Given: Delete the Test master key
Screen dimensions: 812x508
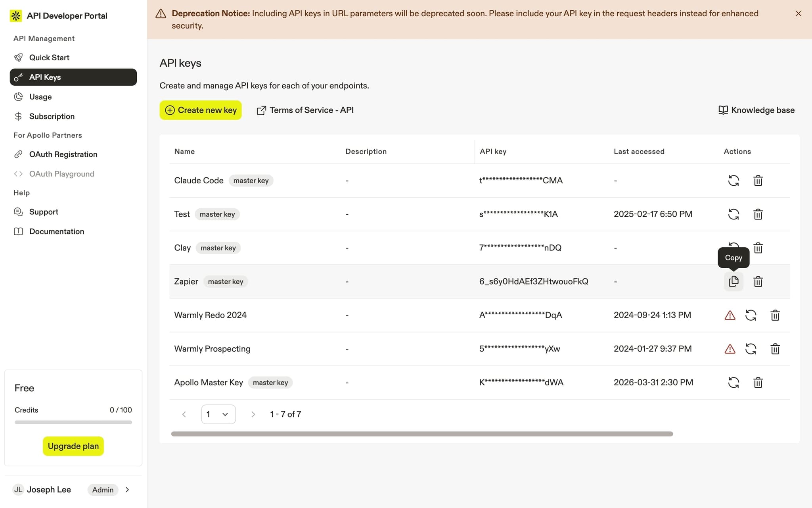Looking at the screenshot, I should pyautogui.click(x=758, y=214).
